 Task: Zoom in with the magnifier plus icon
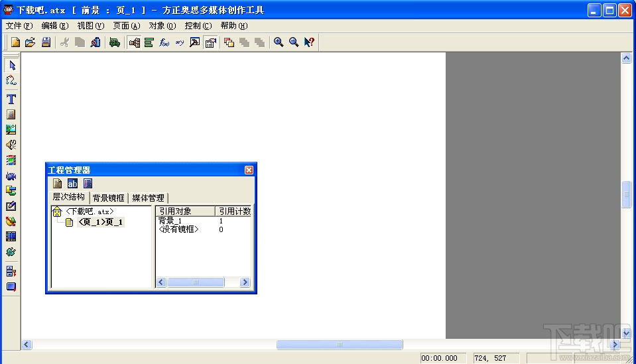(x=279, y=42)
